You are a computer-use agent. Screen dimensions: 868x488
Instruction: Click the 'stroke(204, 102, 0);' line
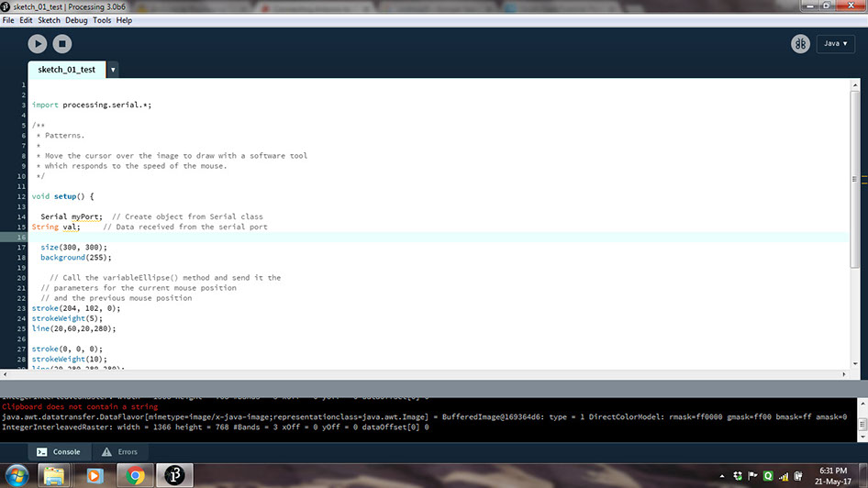coord(76,308)
